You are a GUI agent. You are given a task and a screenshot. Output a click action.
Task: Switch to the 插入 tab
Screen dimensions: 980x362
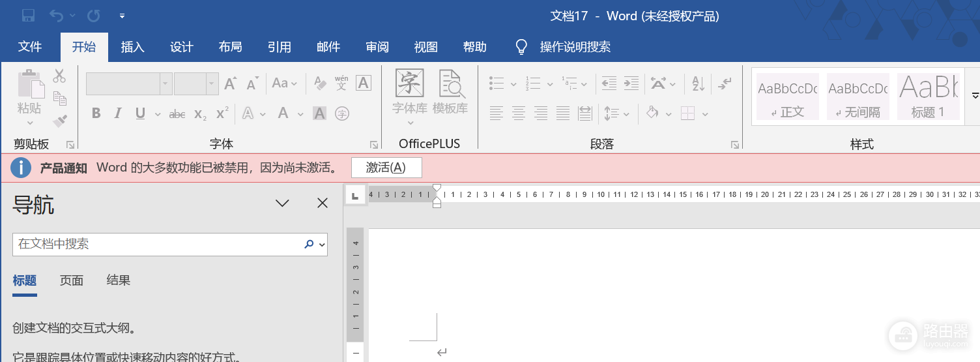point(133,47)
